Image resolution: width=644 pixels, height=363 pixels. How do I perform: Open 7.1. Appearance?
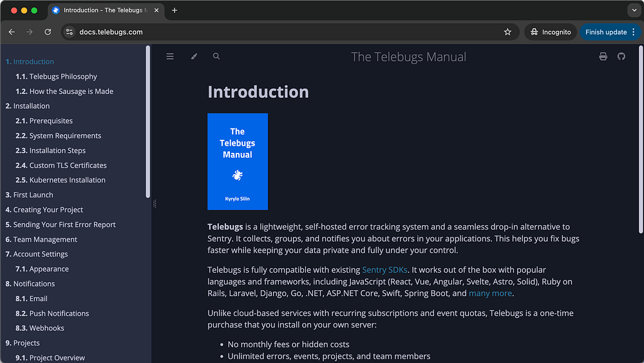[43, 269]
